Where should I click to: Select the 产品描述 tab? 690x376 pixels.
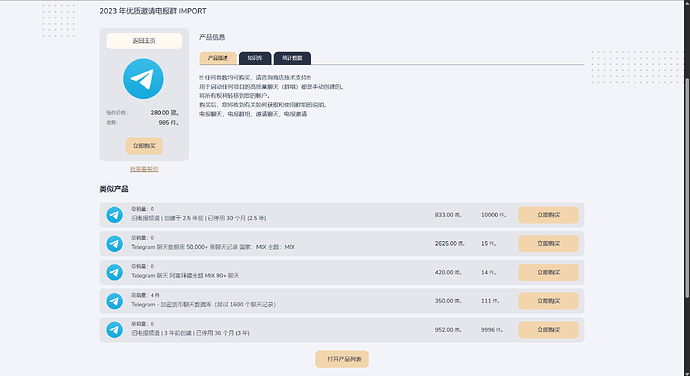pos(218,58)
